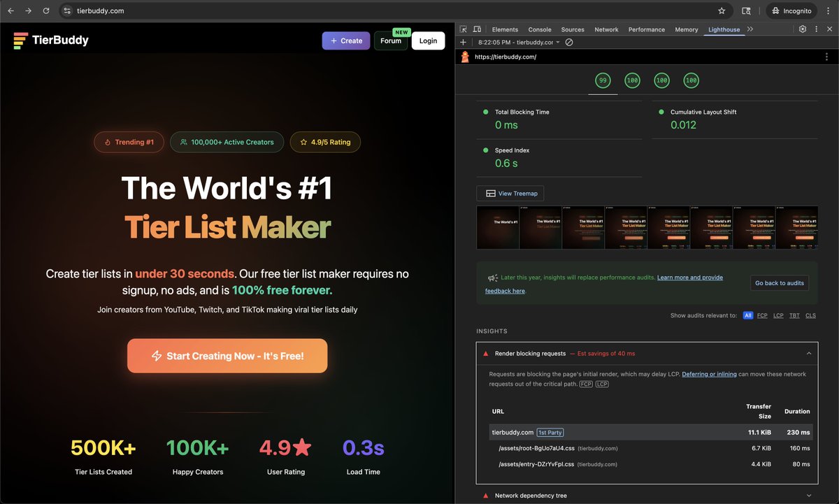Collapse the Render blocking requests insight

click(647, 354)
